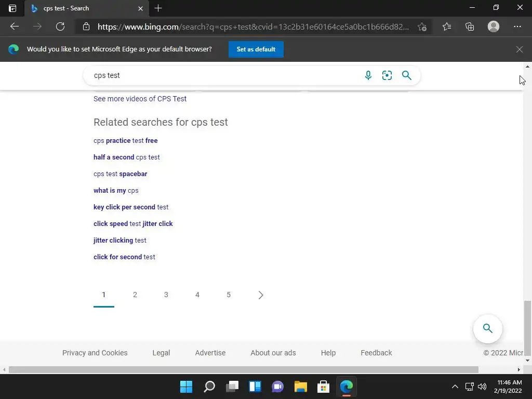Click Set as default button
The height and width of the screenshot is (399, 532).
[x=256, y=49]
